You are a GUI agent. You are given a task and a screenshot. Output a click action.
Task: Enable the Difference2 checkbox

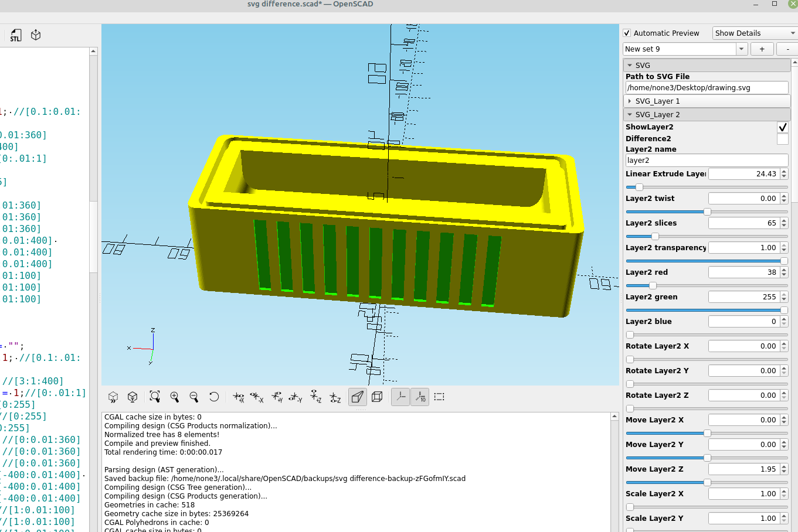coord(782,139)
